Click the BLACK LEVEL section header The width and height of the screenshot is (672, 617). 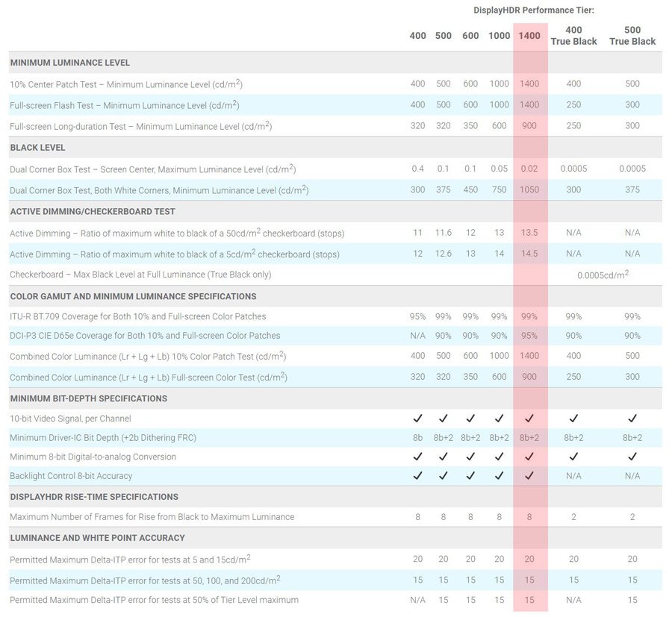tap(37, 148)
